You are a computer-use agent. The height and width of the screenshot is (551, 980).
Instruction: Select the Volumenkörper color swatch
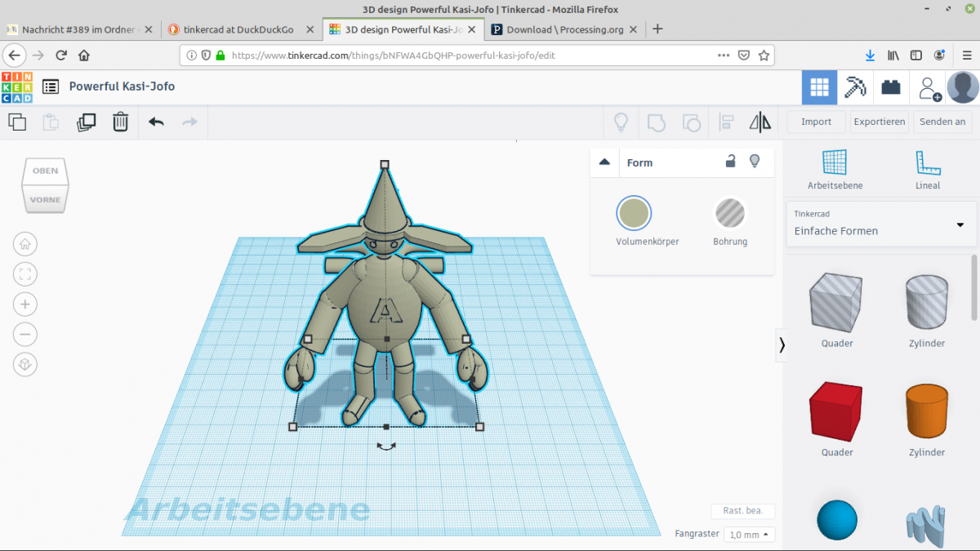coord(634,213)
